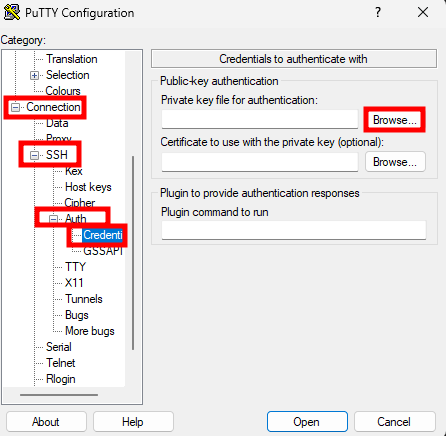Select the Auth category
This screenshot has height=436, width=446.
pyautogui.click(x=76, y=219)
